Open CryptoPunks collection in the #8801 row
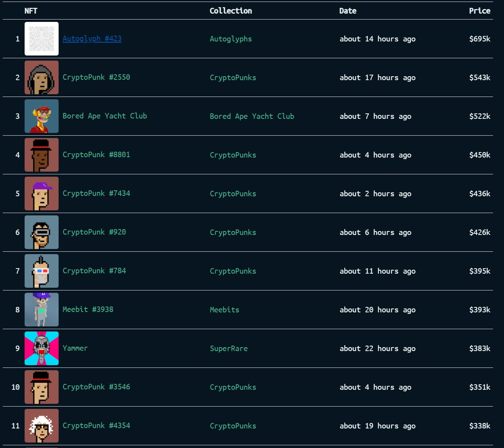The height and width of the screenshot is (448, 504). pyautogui.click(x=233, y=155)
